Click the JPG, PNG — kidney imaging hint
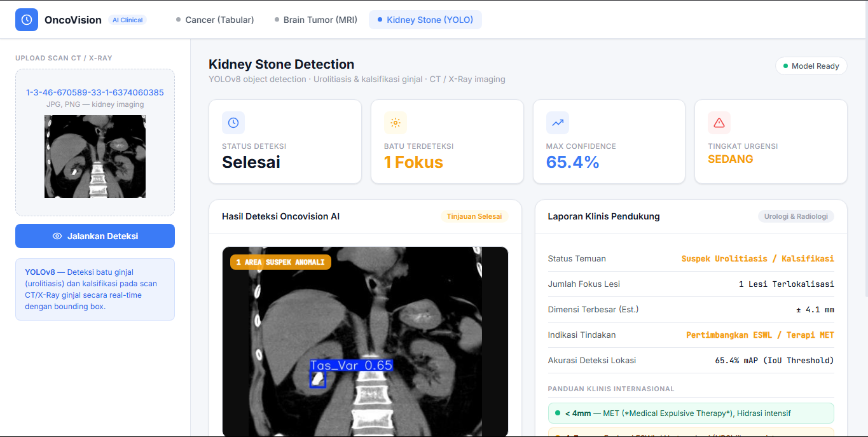This screenshot has height=437, width=868. click(x=95, y=104)
